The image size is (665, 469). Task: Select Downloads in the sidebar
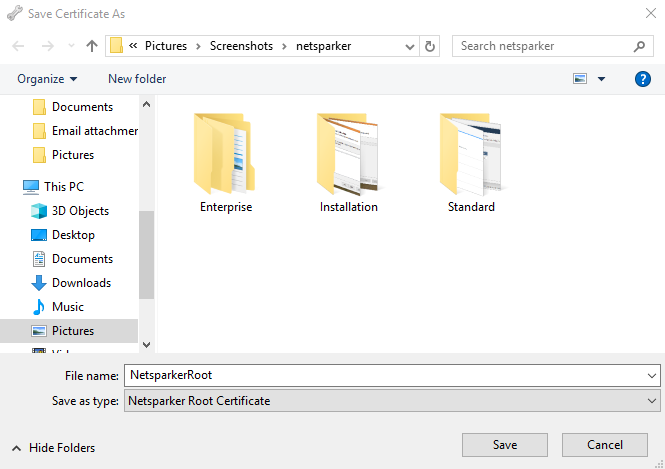click(x=81, y=283)
